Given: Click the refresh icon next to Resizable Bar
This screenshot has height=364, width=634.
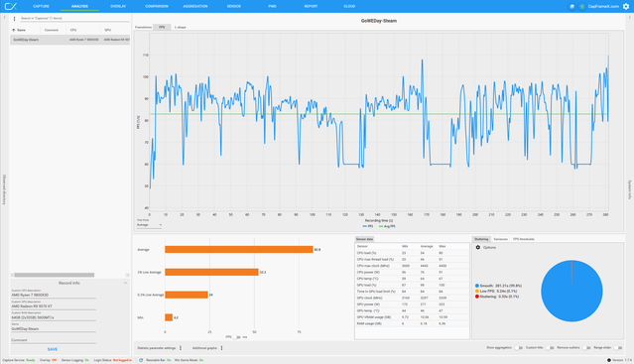Looking at the screenshot, I should tap(141, 360).
